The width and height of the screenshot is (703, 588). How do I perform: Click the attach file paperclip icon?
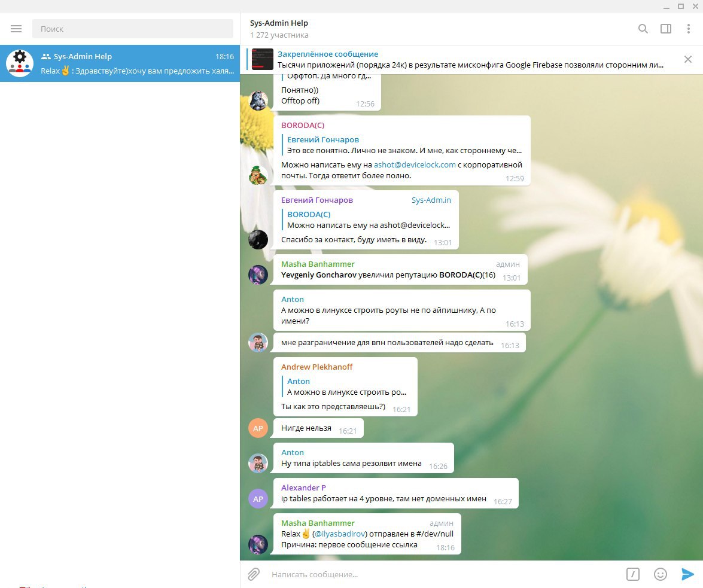click(x=254, y=574)
